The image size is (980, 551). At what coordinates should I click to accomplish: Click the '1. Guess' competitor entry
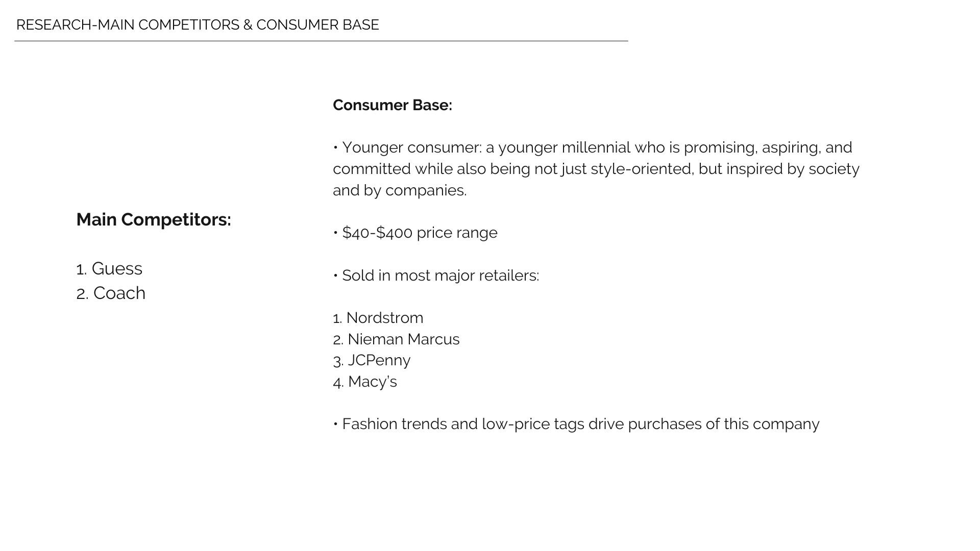pos(109,269)
